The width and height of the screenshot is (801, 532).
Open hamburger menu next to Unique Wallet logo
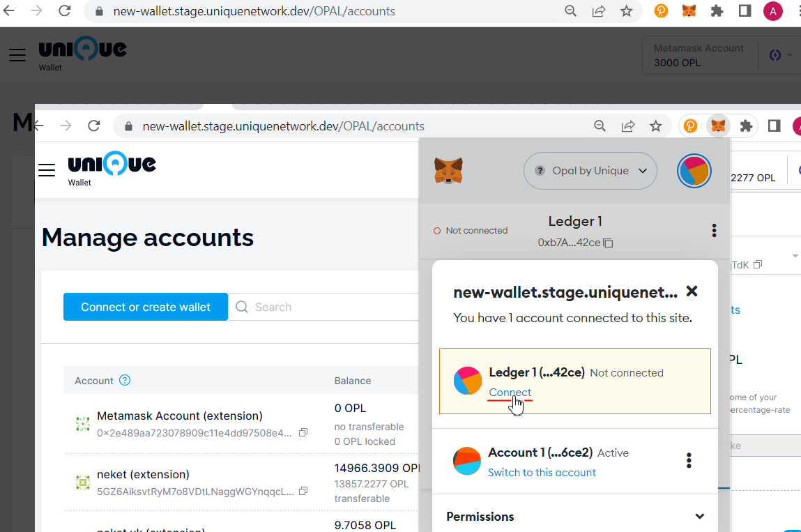47,169
